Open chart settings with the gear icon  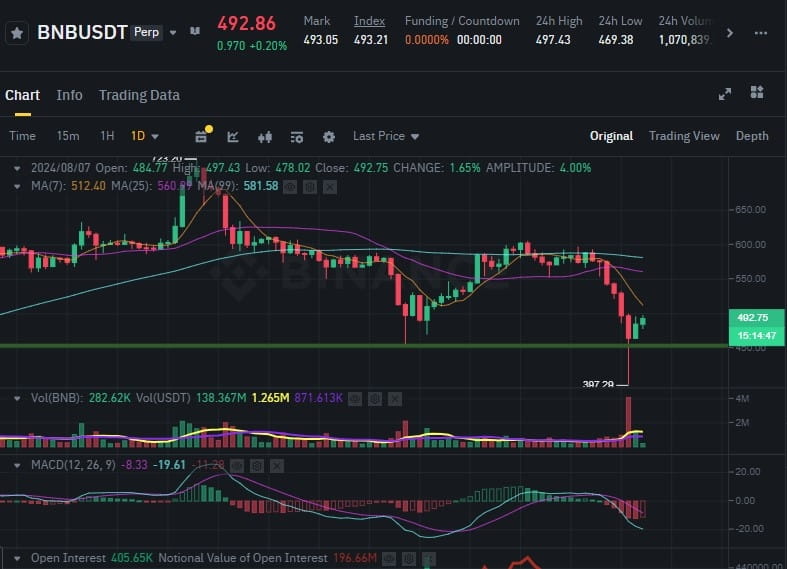[329, 137]
